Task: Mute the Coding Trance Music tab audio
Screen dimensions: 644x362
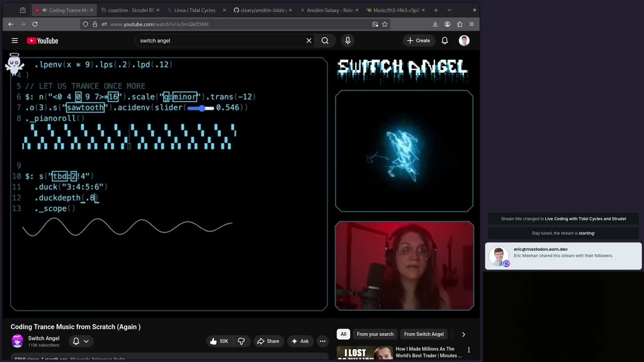Action: coord(45,10)
